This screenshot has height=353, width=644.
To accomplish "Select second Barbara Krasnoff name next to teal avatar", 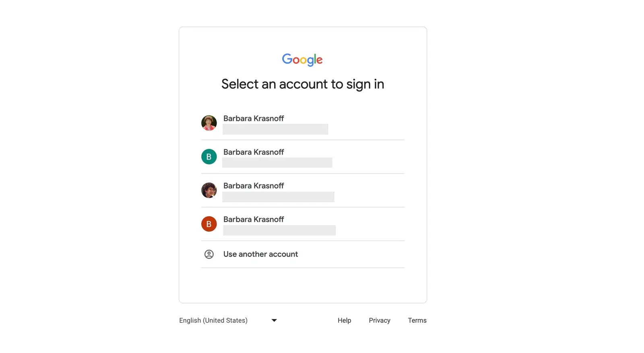I will 254,152.
